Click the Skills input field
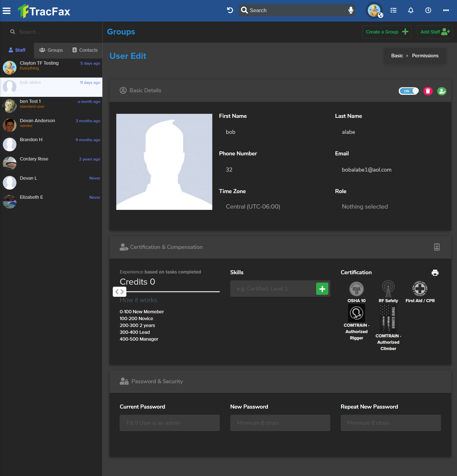Viewport: 457px width, 476px height. (x=273, y=289)
